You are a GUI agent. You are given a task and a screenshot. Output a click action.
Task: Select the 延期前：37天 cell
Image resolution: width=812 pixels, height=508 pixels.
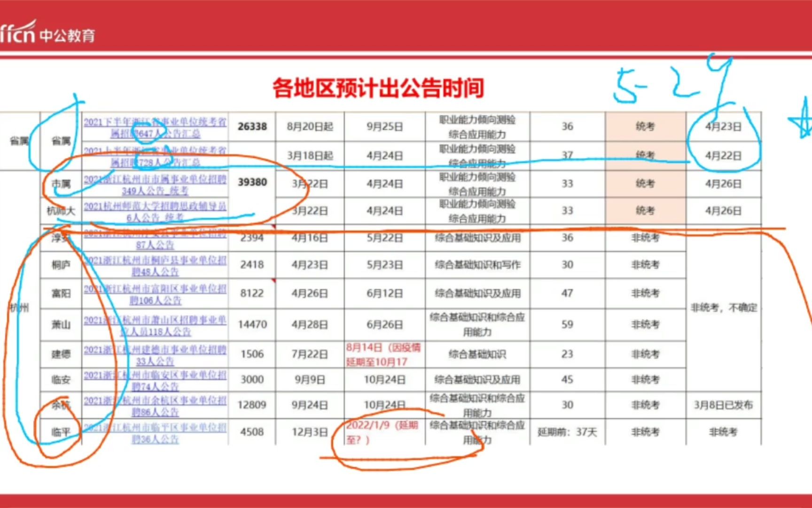pos(567,432)
